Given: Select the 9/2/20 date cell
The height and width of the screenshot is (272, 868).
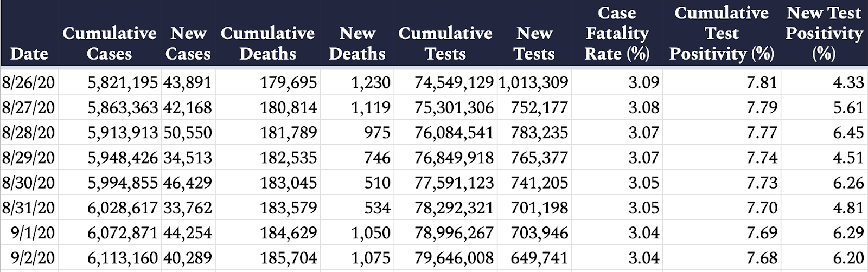Looking at the screenshot, I should 28,257.
